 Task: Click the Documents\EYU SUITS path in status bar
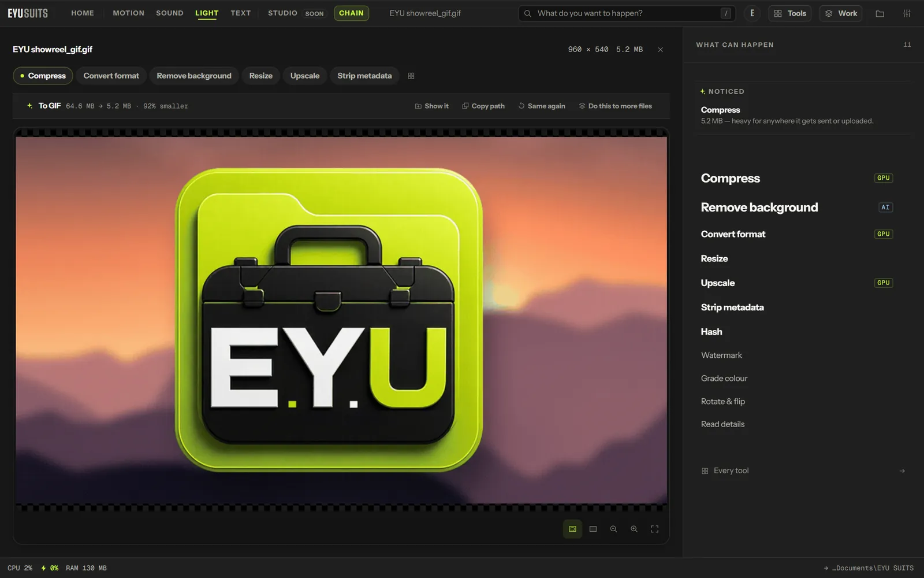(869, 568)
